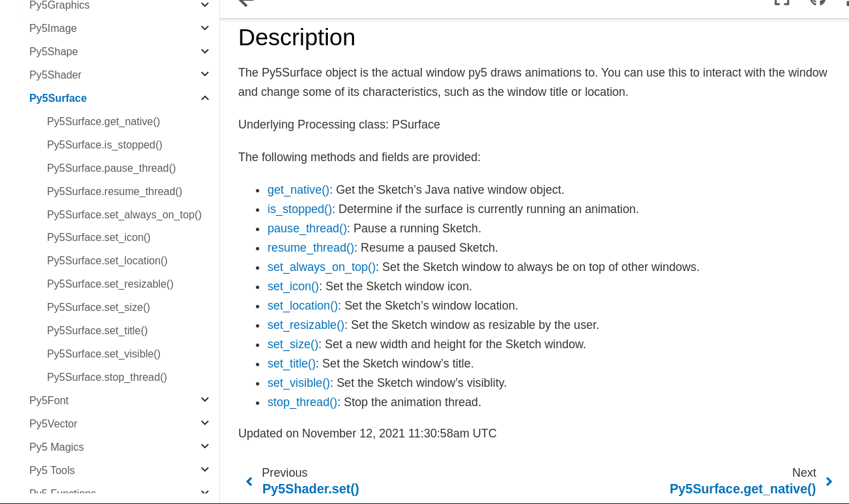
Task: Click the pause_thread() link in the method list
Action: point(307,228)
